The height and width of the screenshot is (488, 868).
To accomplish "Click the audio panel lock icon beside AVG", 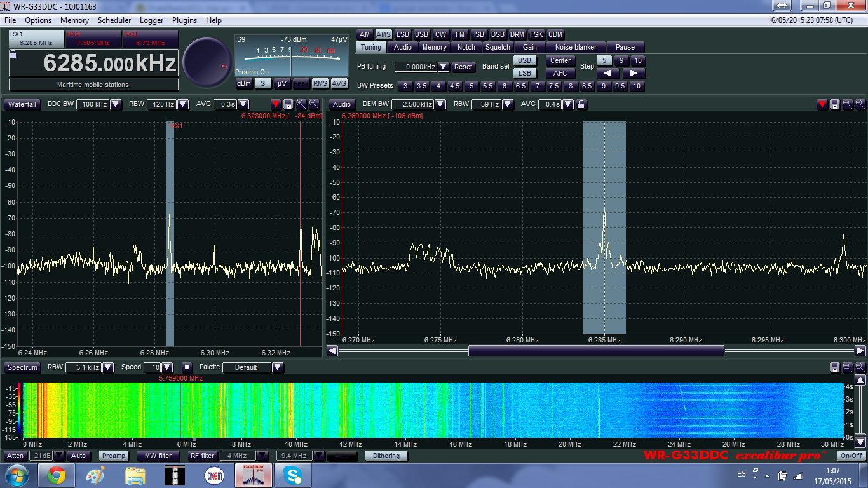I will (581, 104).
